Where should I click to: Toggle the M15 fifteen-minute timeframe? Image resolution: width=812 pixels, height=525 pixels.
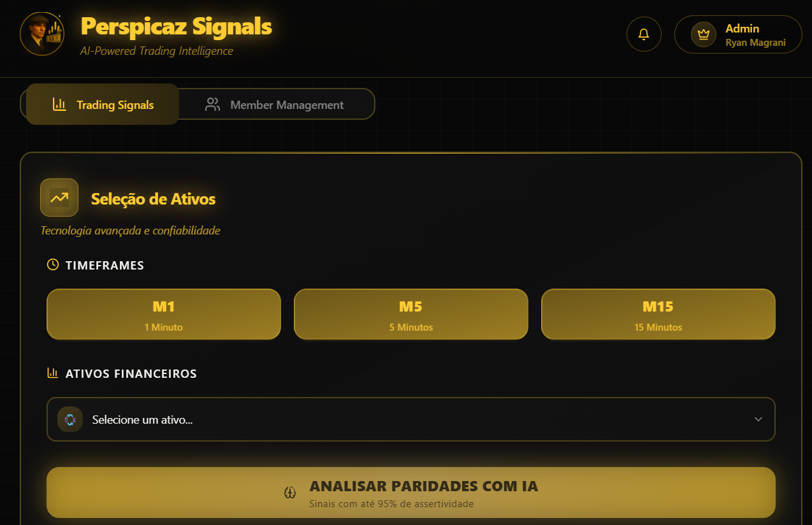[x=658, y=314]
